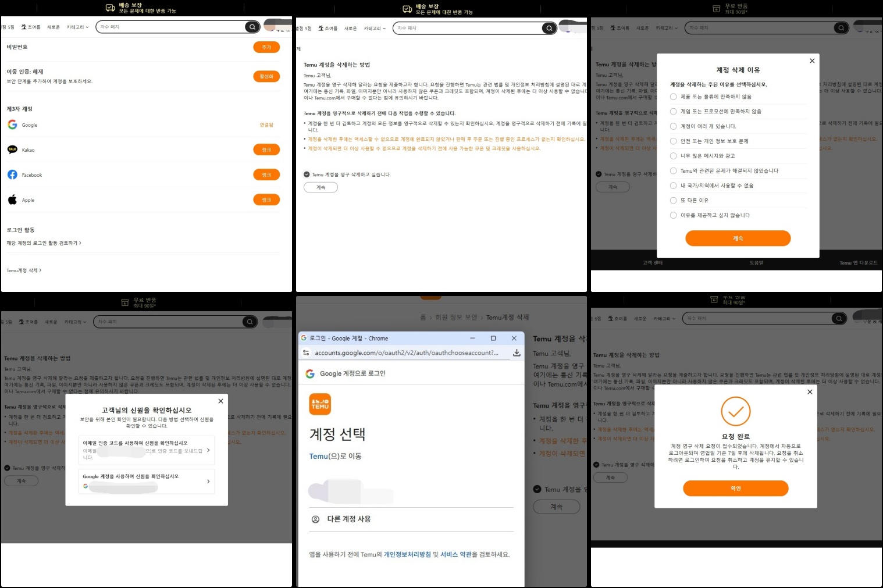Toggle the Temu 계정을 영구 삭제하고 싶습니다 checkbox
The image size is (883, 588).
pyautogui.click(x=307, y=174)
